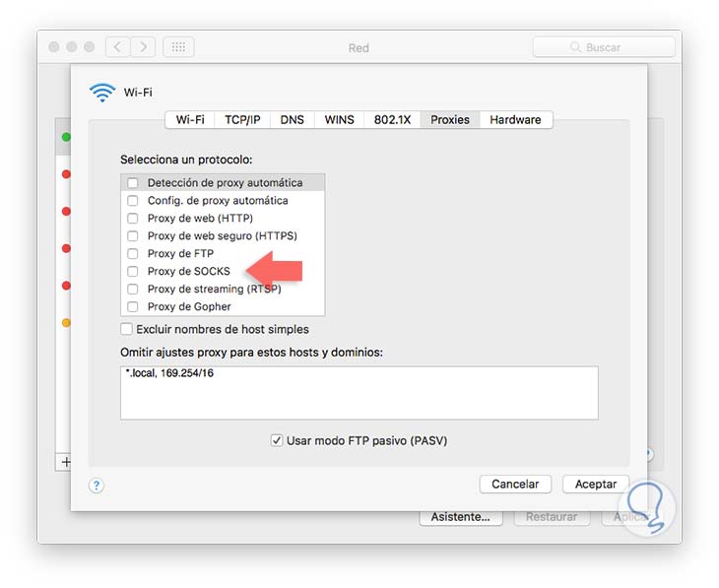Go forward with the right chevron button
Screen dimensions: 719x588
(x=143, y=46)
